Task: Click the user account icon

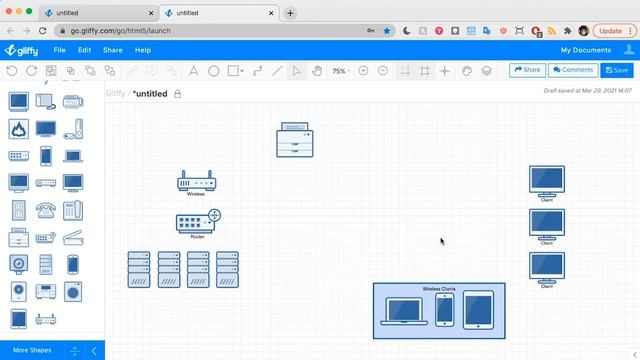Action: pyautogui.click(x=629, y=50)
